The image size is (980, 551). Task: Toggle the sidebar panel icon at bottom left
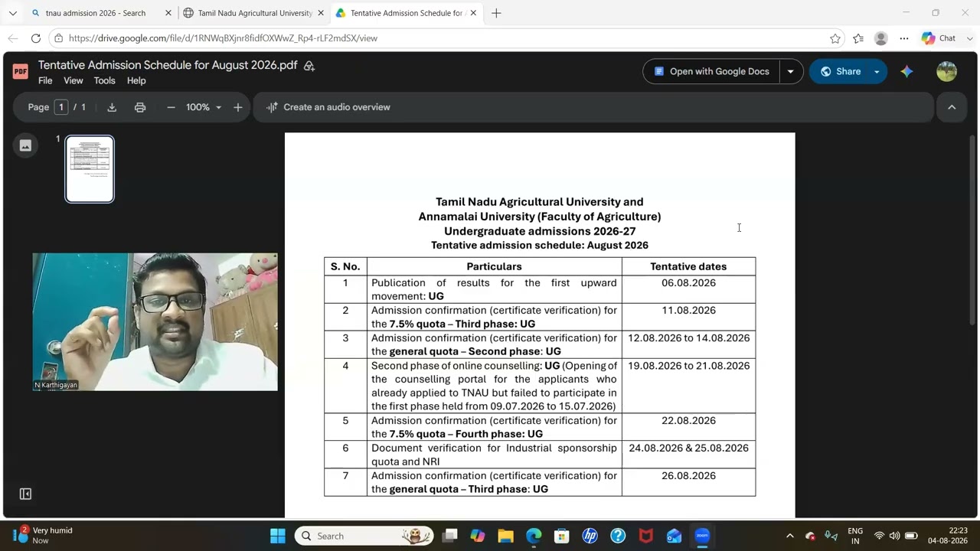click(x=25, y=494)
